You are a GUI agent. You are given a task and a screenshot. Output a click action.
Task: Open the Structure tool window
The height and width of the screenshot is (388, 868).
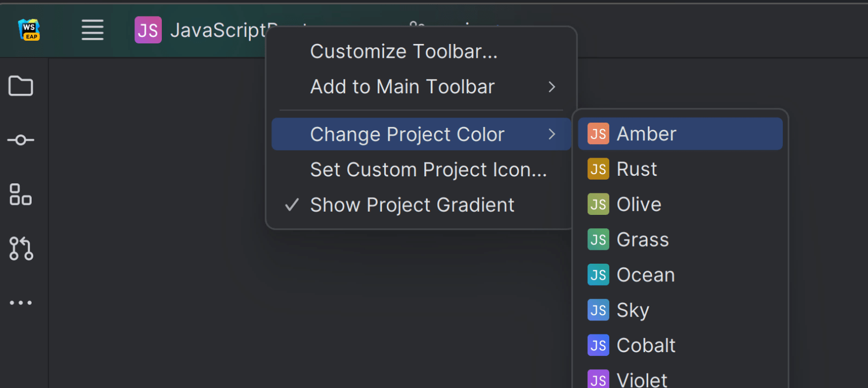point(21,195)
